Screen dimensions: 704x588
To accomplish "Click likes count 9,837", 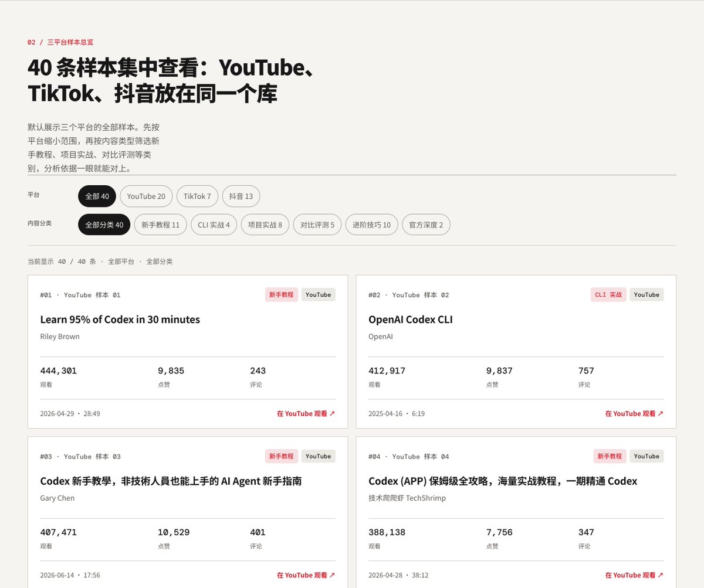I will [499, 371].
